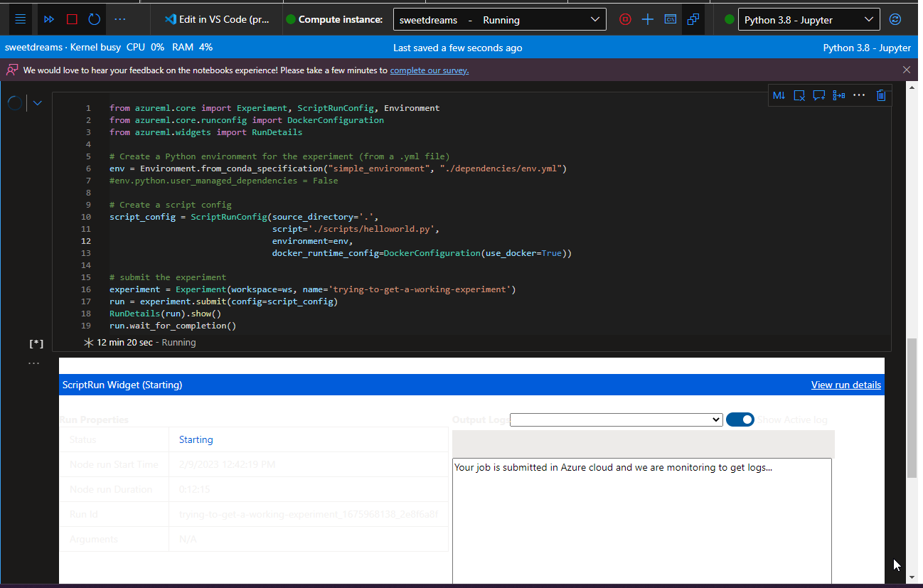Open a terminal with the terminal icon

(670, 19)
